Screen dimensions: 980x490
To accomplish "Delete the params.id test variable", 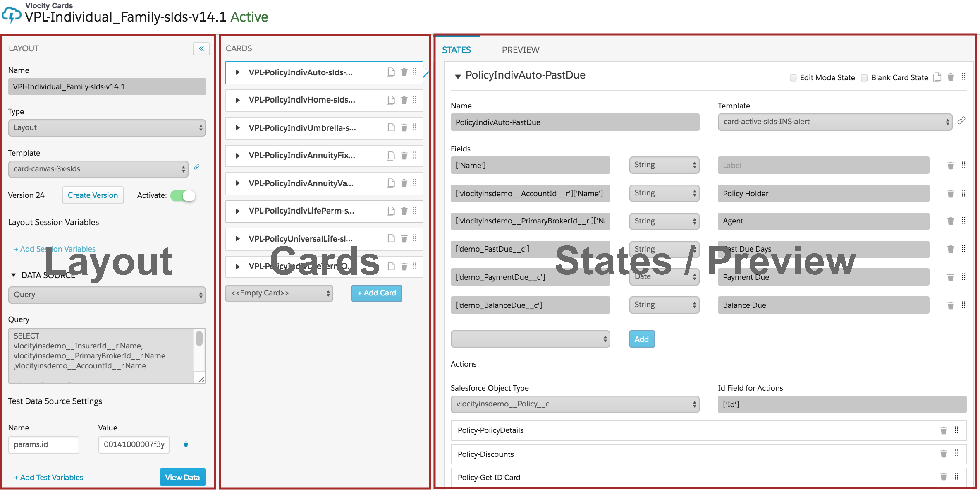I will coord(186,444).
